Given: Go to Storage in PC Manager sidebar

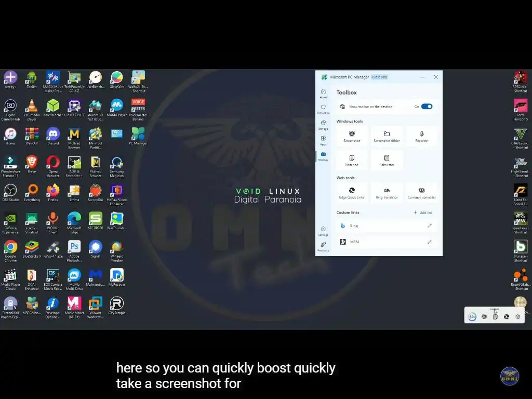Looking at the screenshot, I should (x=323, y=125).
